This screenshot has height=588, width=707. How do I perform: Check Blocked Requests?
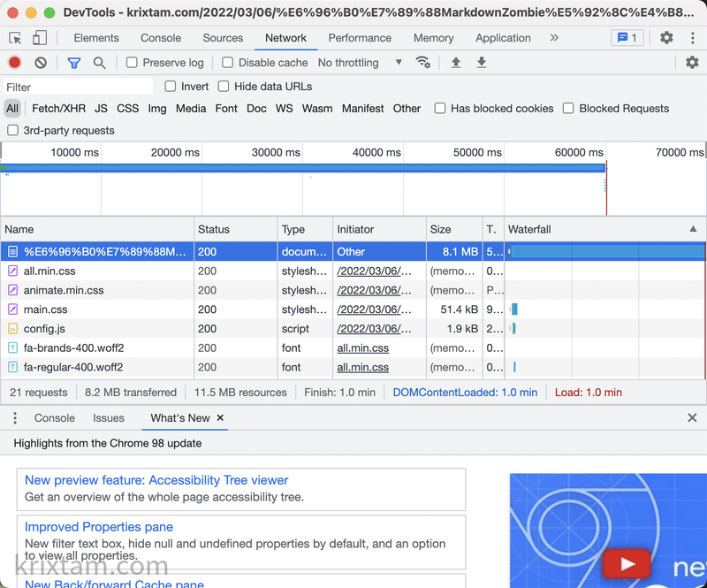[568, 108]
